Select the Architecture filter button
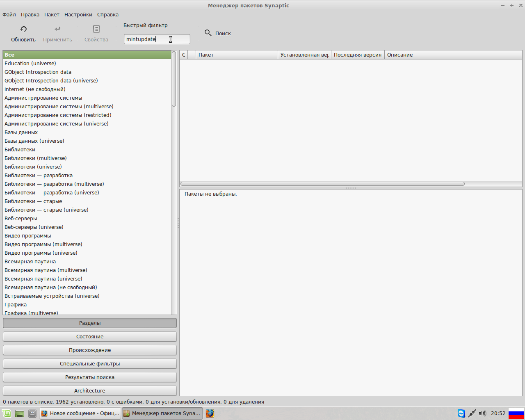 pyautogui.click(x=90, y=391)
